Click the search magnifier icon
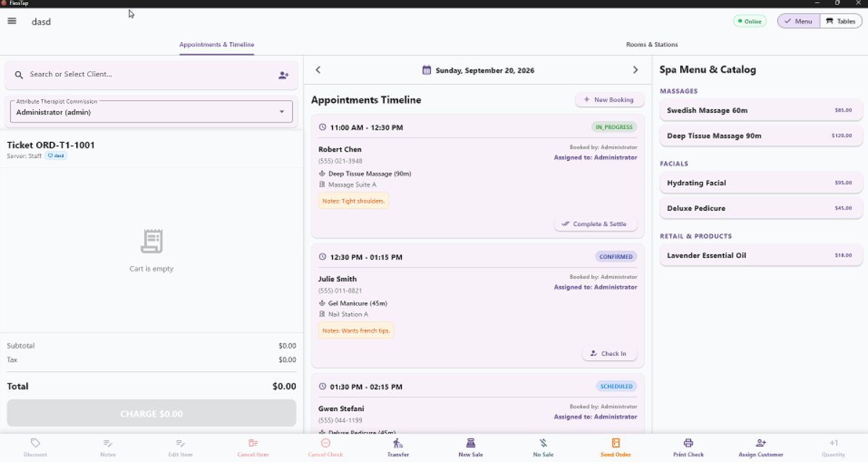 pyautogui.click(x=19, y=75)
